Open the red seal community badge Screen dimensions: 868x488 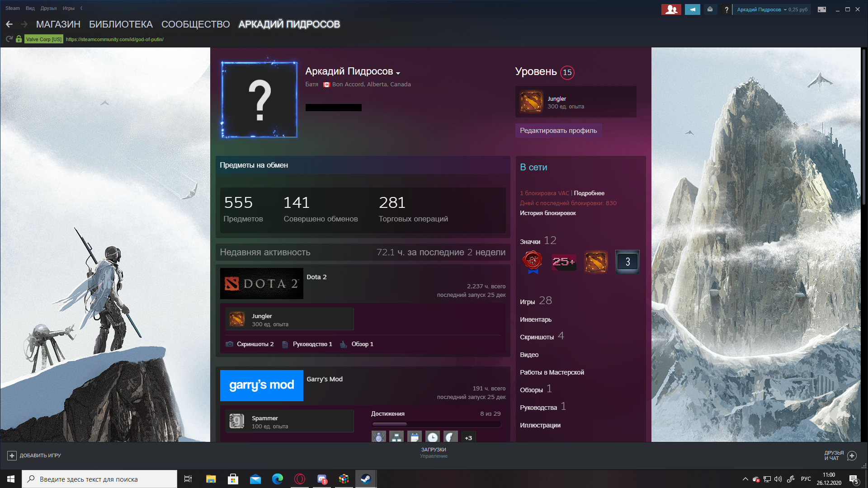point(533,262)
